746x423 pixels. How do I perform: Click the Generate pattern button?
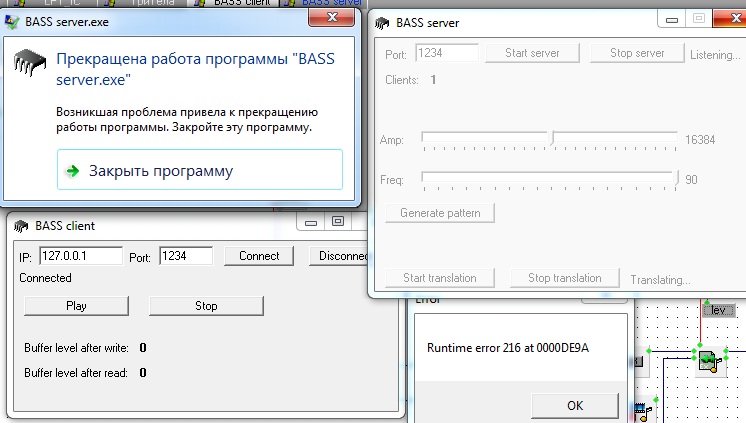(440, 213)
